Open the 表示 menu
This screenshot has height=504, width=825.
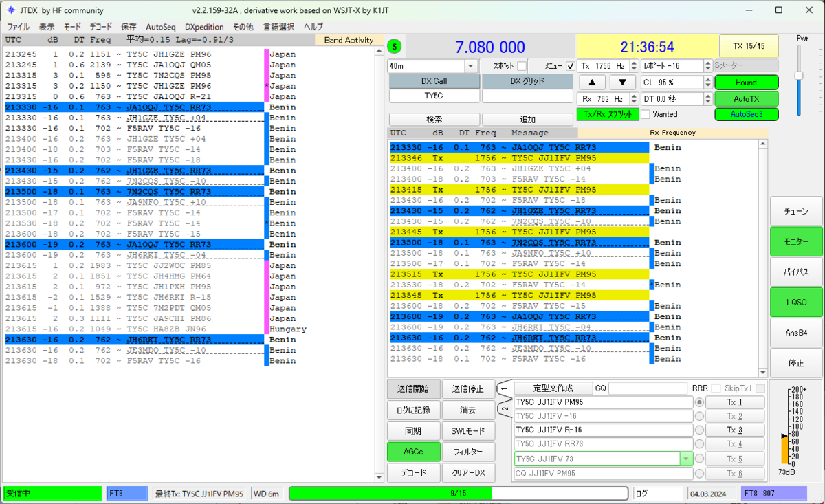coord(47,27)
